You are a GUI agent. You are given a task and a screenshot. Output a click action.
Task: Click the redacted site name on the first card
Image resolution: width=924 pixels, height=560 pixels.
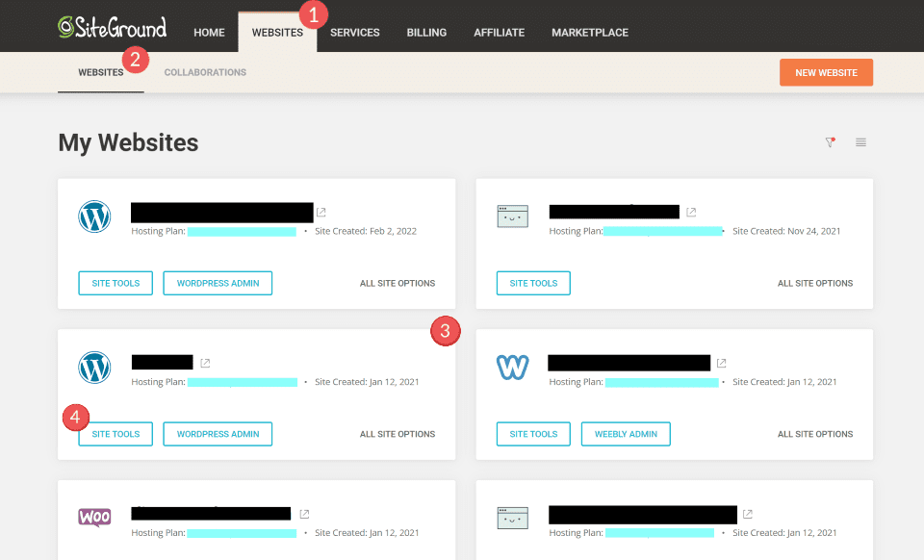point(221,212)
